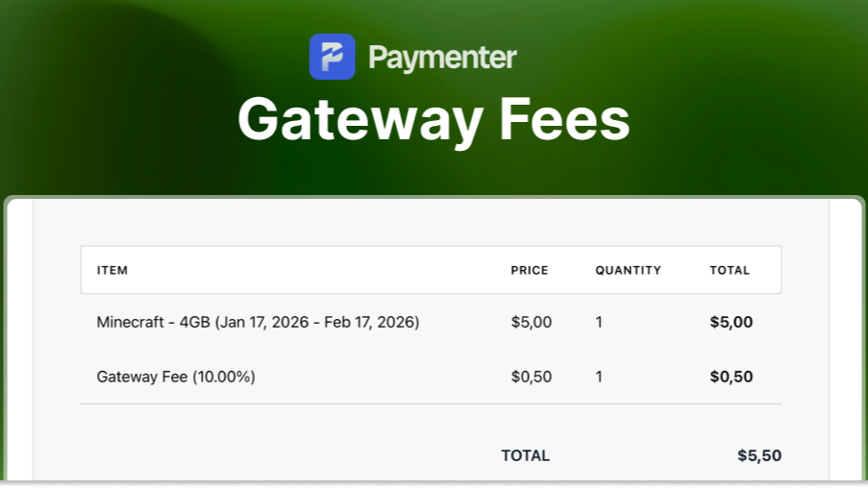Select the Gateway Fees heading
This screenshot has height=488, width=868.
pyautogui.click(x=434, y=120)
